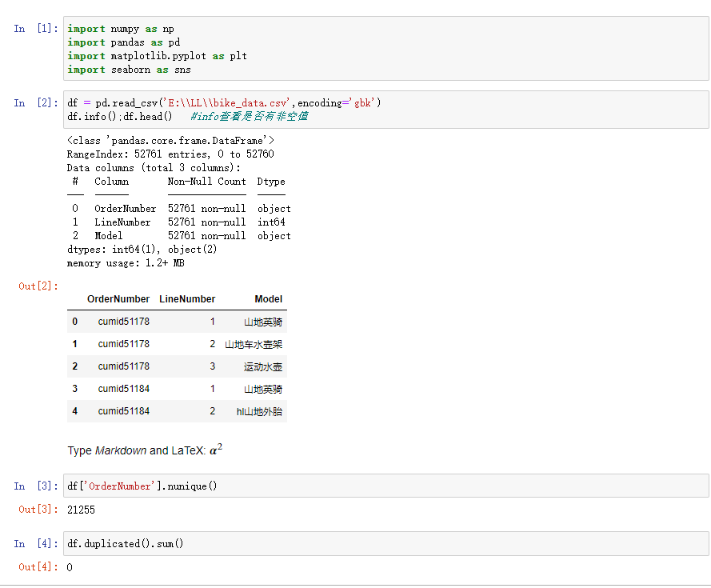This screenshot has height=588, width=711.
Task: Click the LineNumber table column header
Action: pos(187,299)
